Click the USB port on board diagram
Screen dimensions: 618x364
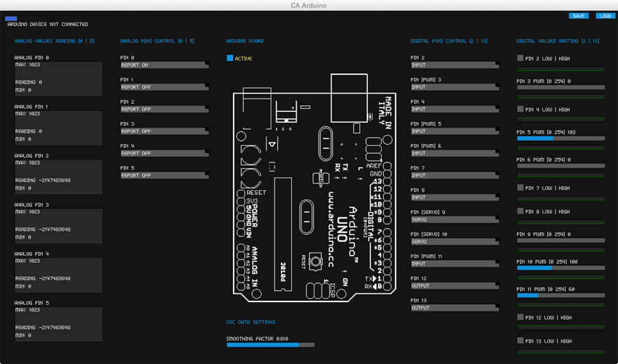point(350,98)
